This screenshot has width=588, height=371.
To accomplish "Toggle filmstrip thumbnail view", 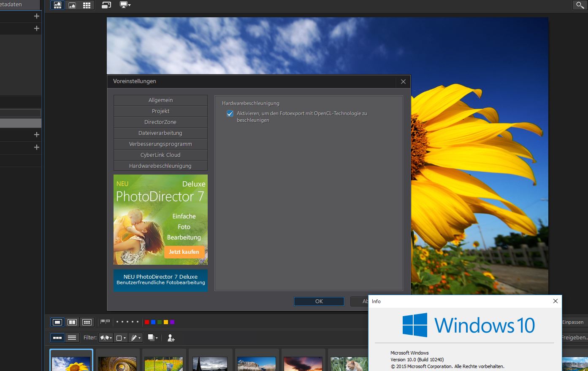I will pyautogui.click(x=57, y=338).
